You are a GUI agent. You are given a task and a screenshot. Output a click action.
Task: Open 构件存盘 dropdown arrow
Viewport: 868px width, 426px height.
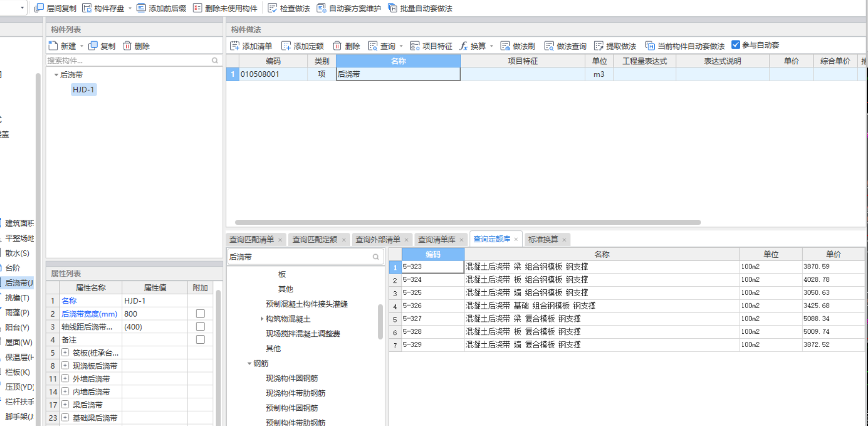pyautogui.click(x=130, y=8)
